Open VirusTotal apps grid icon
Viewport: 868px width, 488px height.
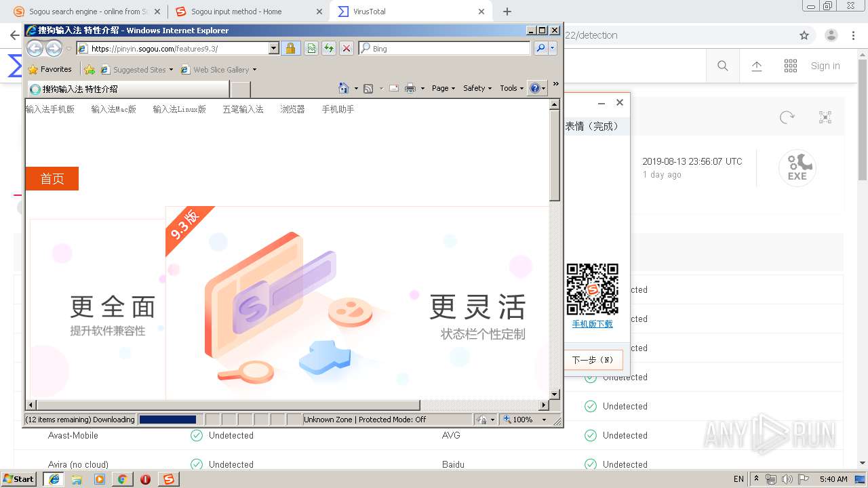791,66
